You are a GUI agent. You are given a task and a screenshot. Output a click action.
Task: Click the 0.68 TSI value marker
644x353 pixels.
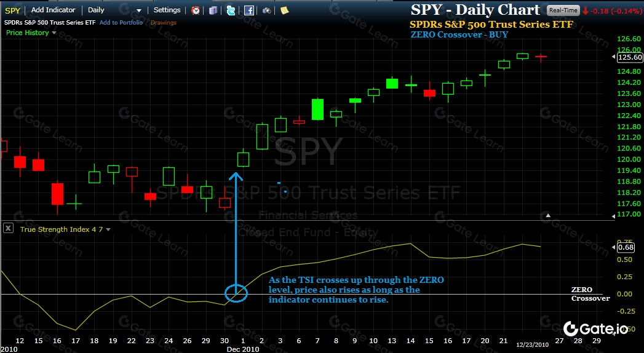point(626,247)
